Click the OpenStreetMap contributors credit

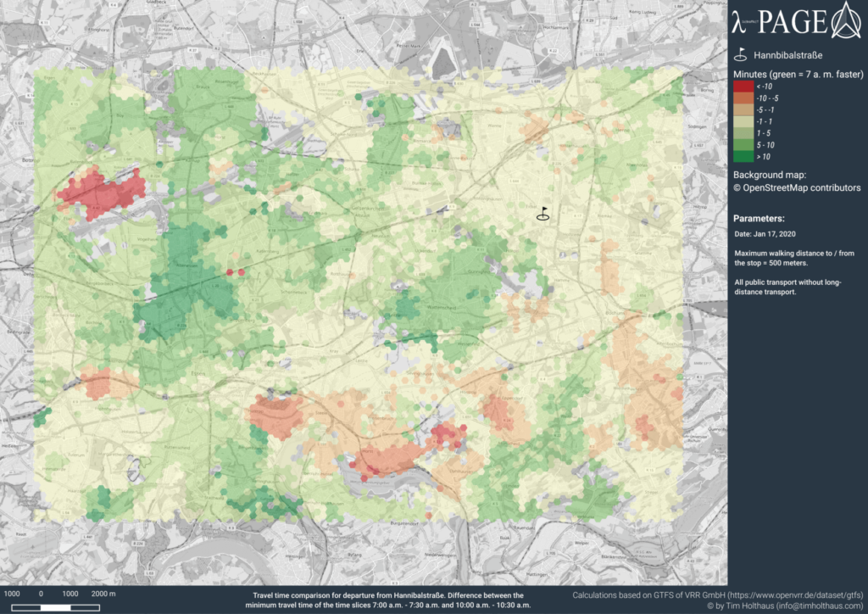pyautogui.click(x=797, y=187)
